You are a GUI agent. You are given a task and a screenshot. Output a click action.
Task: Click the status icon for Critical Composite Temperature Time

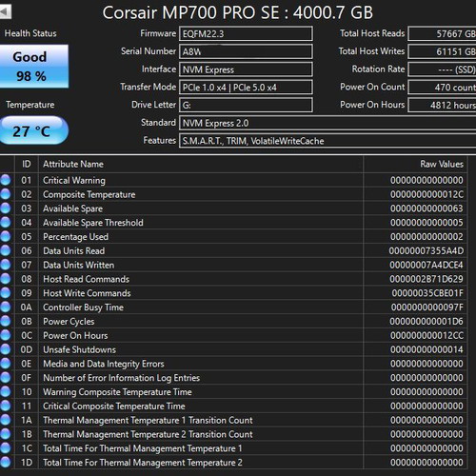5,406
